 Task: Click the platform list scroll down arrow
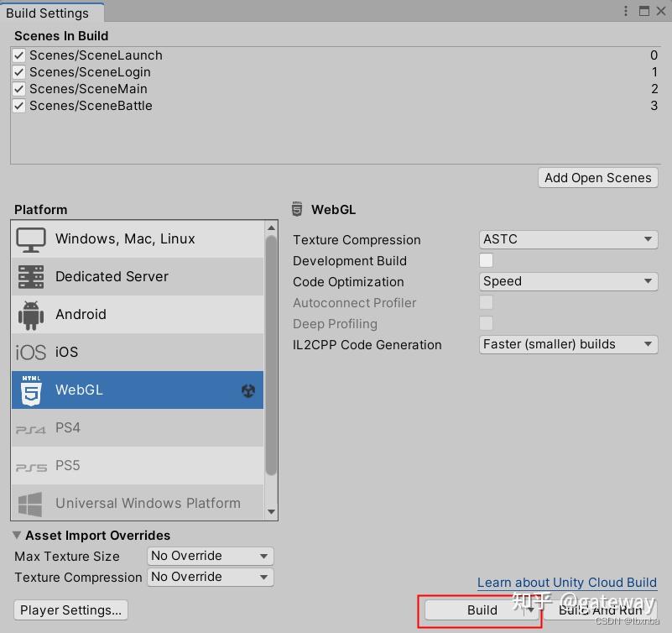(x=271, y=511)
